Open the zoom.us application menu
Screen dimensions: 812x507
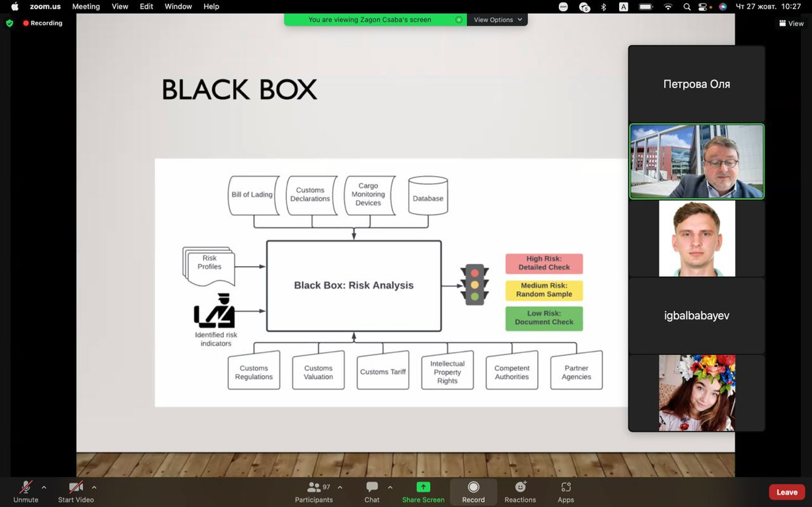[46, 7]
